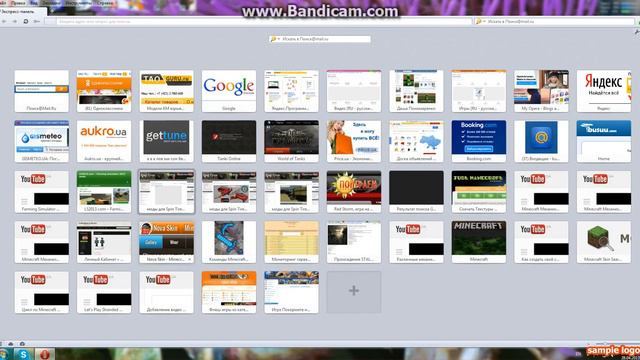Image resolution: width=640 pixels, height=360 pixels.
Task: Click the top-right Mail.ru search field
Action: [554, 21]
